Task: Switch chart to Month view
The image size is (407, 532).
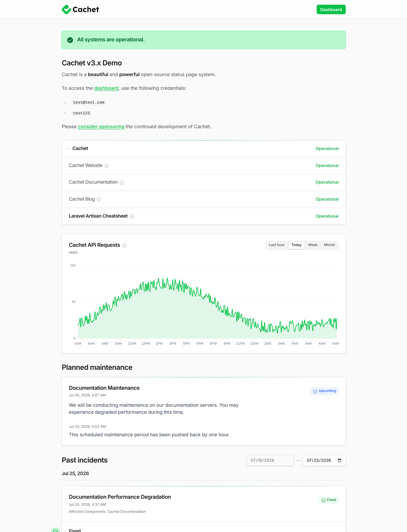Action: click(330, 245)
